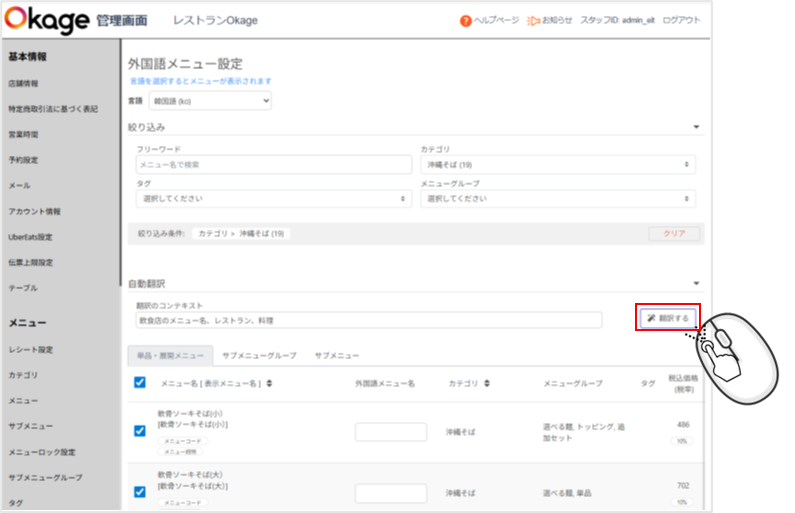The height and width of the screenshot is (513, 795).
Task: Toggle the select-all checkbox in table header
Action: pyautogui.click(x=140, y=382)
